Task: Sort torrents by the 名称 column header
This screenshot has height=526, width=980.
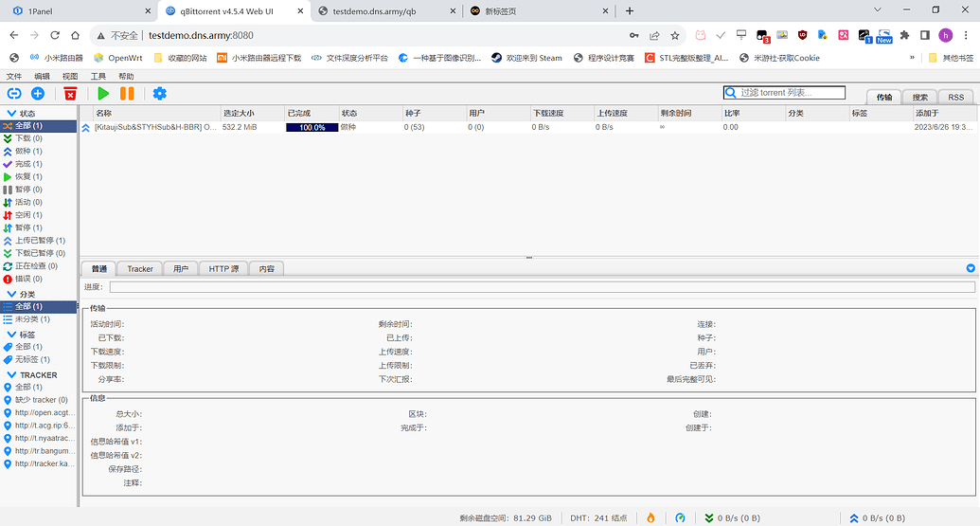Action: pyautogui.click(x=156, y=113)
